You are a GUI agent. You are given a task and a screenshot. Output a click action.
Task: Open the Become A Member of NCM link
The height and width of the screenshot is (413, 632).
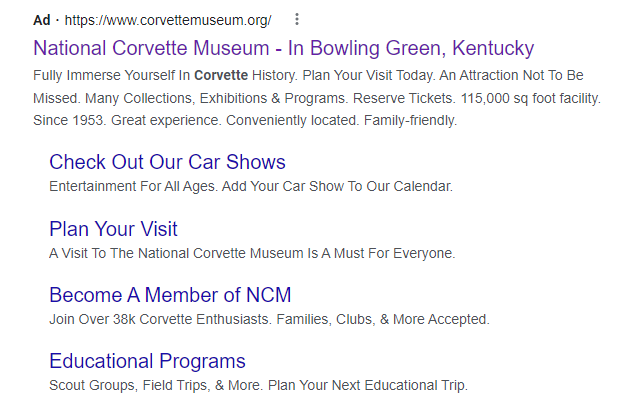[x=170, y=295]
